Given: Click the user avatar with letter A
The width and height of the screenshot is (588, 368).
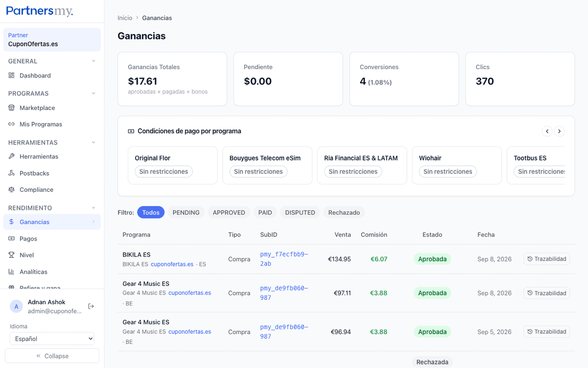Looking at the screenshot, I should point(16,306).
